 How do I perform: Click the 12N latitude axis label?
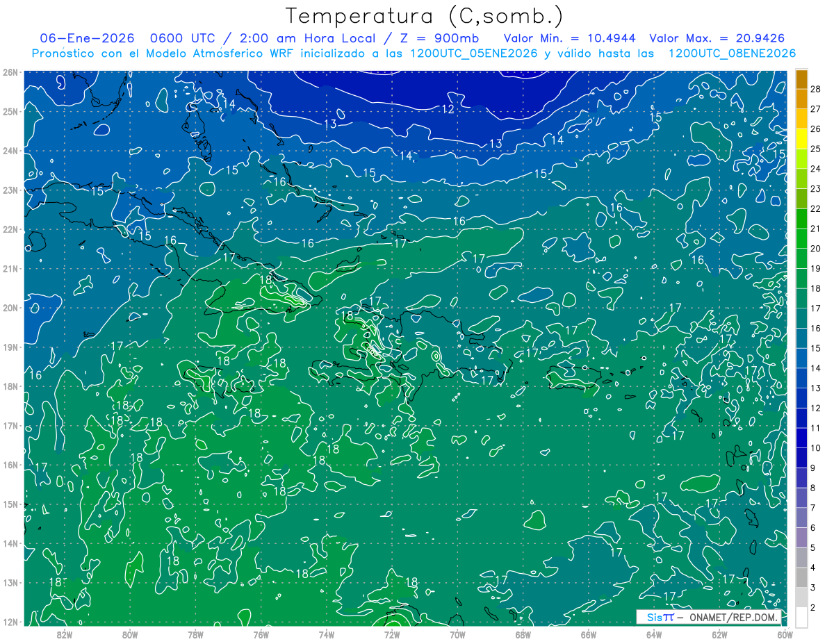click(x=10, y=622)
